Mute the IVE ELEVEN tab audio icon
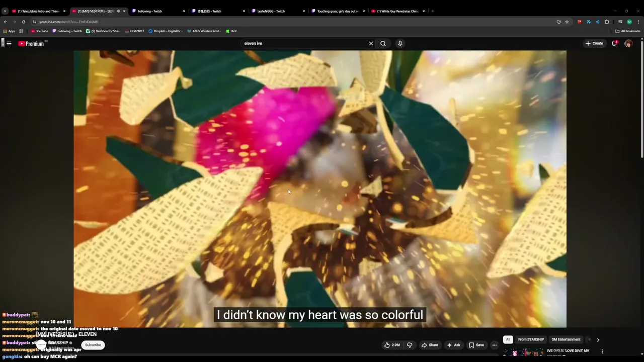This screenshot has height=362, width=644. pyautogui.click(x=118, y=11)
